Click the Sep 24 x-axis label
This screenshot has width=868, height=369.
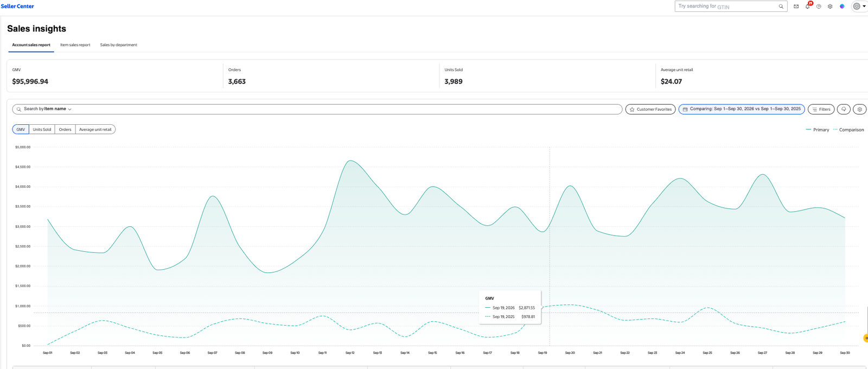click(x=680, y=353)
